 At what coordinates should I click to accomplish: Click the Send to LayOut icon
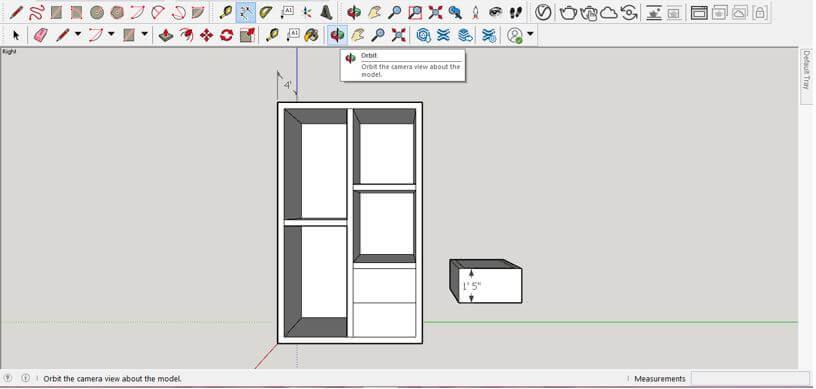[465, 35]
